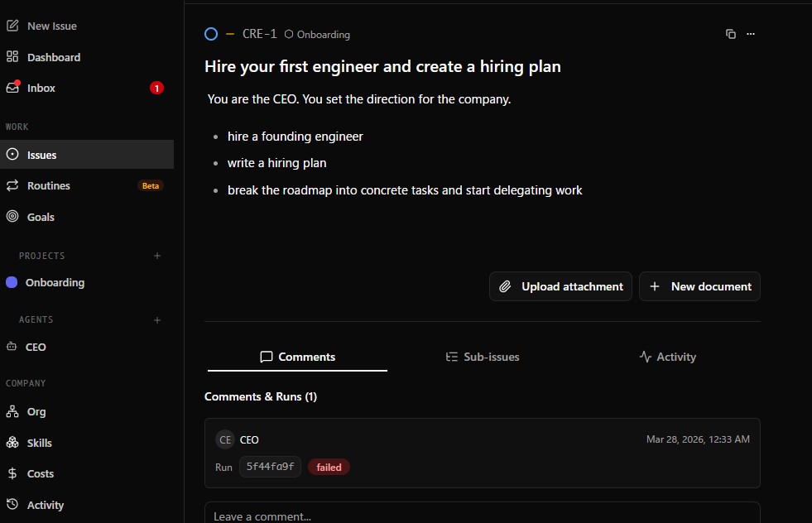Click the blue status circle icon beside CRE-1

(211, 34)
